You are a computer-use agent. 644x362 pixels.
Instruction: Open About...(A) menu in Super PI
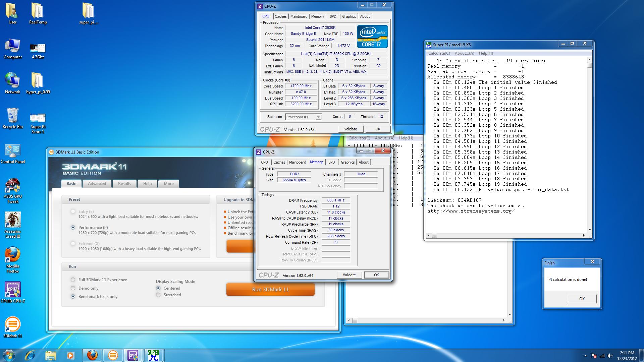point(464,53)
